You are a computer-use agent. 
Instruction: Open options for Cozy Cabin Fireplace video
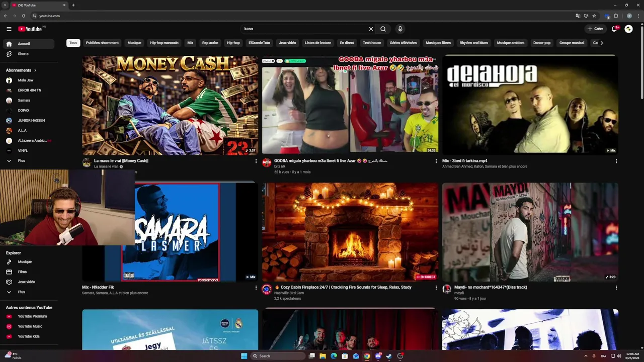pos(436,288)
